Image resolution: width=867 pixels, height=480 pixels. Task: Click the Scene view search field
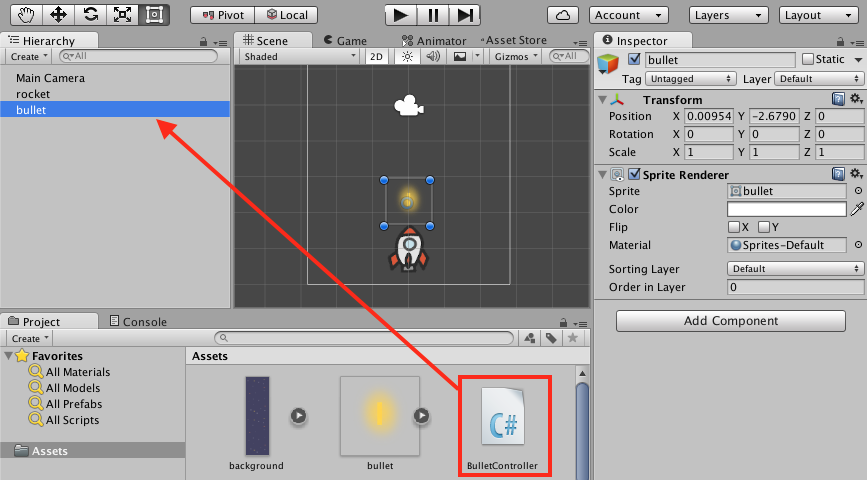568,56
